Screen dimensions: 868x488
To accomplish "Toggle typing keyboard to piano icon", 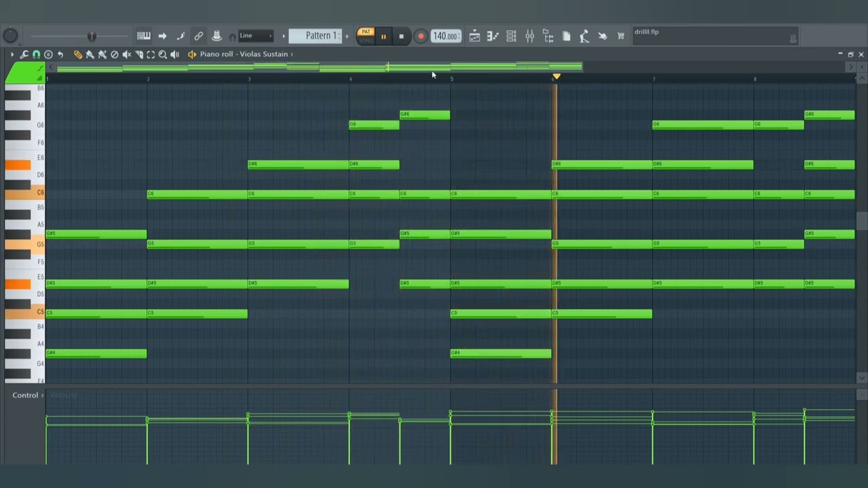I will (144, 36).
